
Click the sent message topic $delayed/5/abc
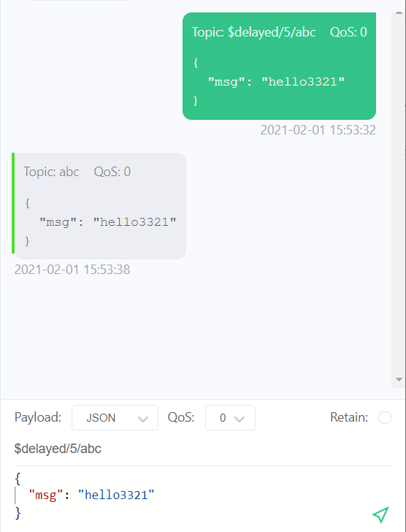tap(272, 32)
